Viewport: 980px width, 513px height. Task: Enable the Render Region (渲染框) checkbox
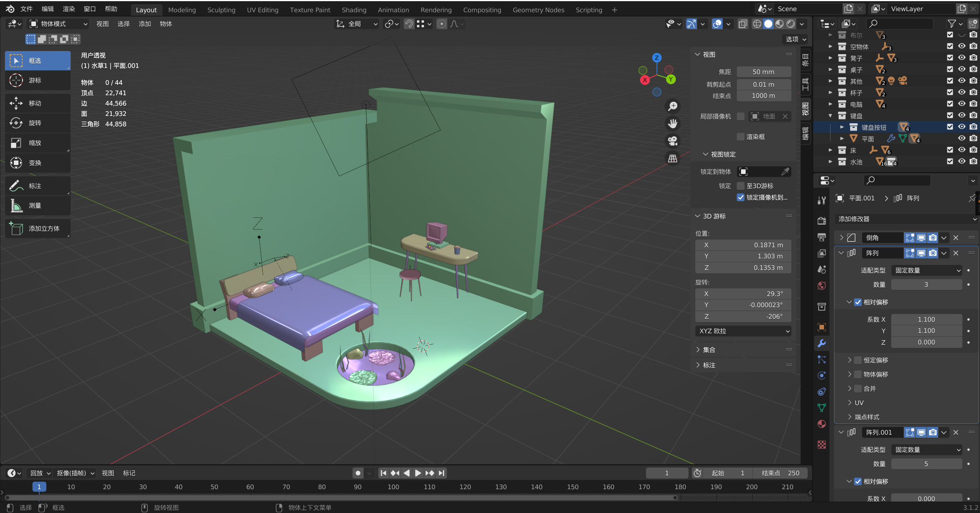tap(740, 137)
